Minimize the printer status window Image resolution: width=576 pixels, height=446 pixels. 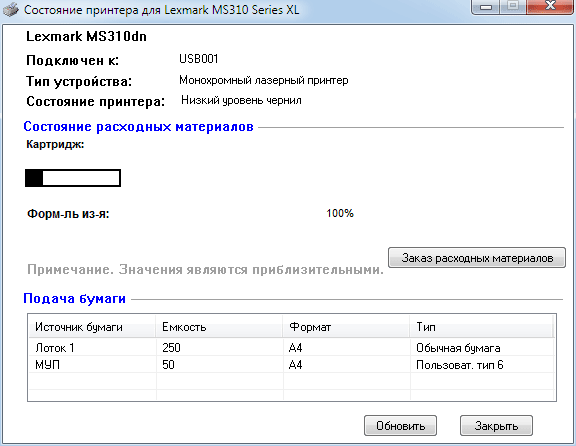click(x=486, y=6)
